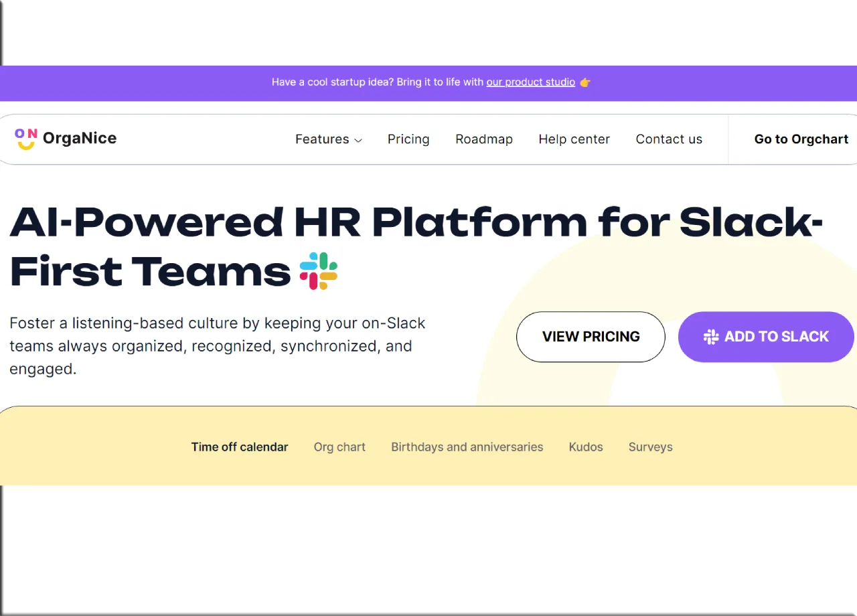The image size is (857, 616).
Task: Click the OrgaNice smiley logo icon
Action: point(26,139)
